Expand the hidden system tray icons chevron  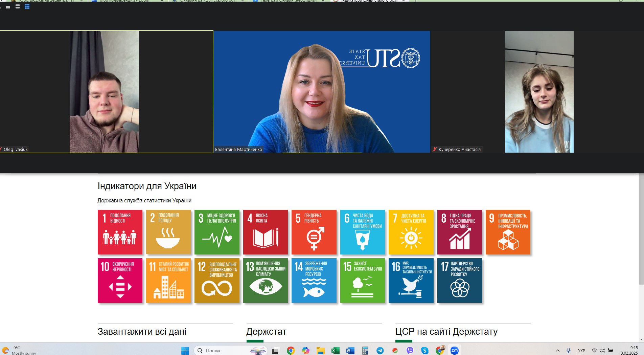558,351
